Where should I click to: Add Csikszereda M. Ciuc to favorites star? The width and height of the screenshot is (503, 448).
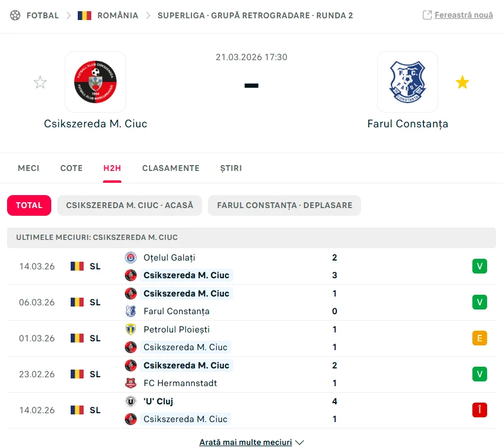[x=40, y=83]
